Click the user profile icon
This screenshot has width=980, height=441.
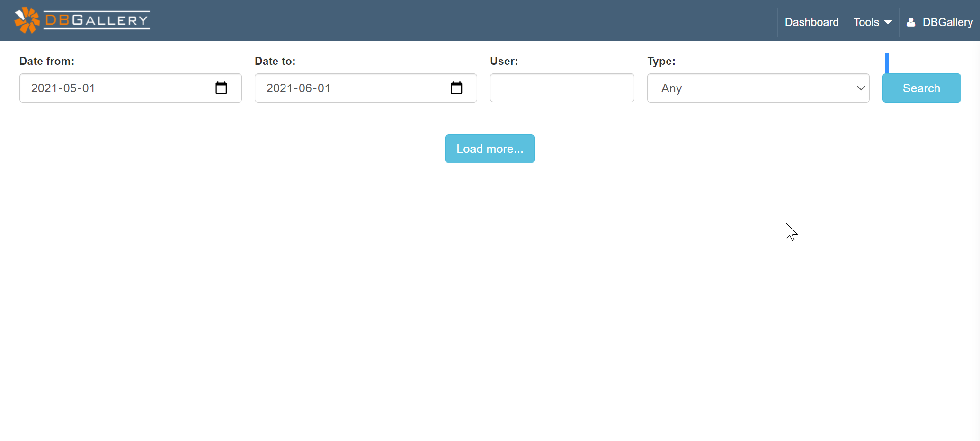point(910,22)
